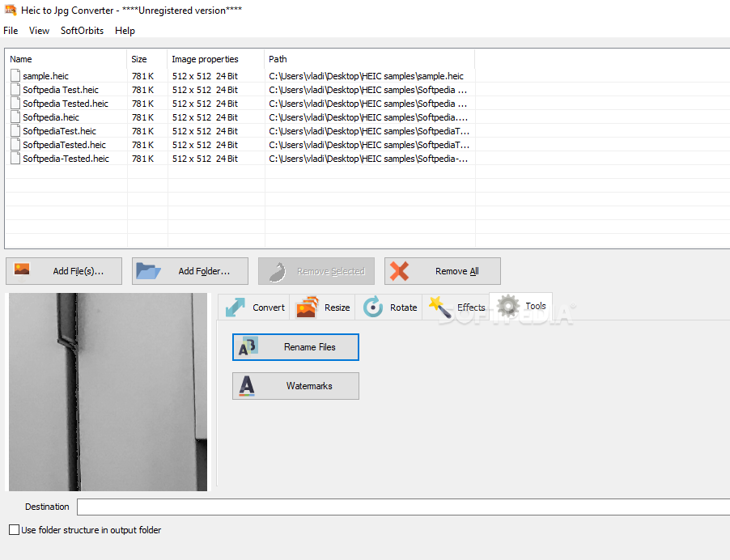Click the file icon beside Softpedia.heic

(x=15, y=117)
